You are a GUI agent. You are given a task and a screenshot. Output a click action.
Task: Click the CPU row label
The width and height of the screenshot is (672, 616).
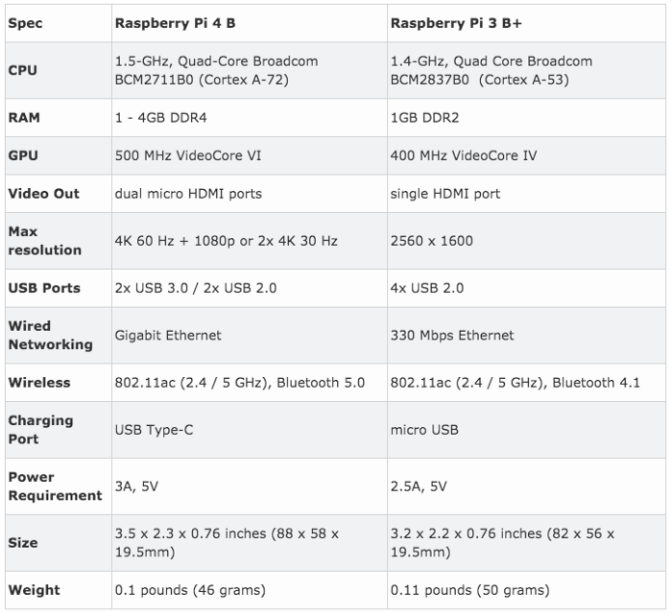(59, 70)
